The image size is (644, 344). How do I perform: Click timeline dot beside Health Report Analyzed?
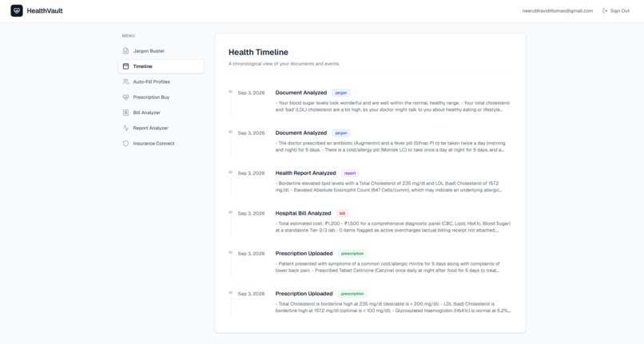pyautogui.click(x=230, y=172)
